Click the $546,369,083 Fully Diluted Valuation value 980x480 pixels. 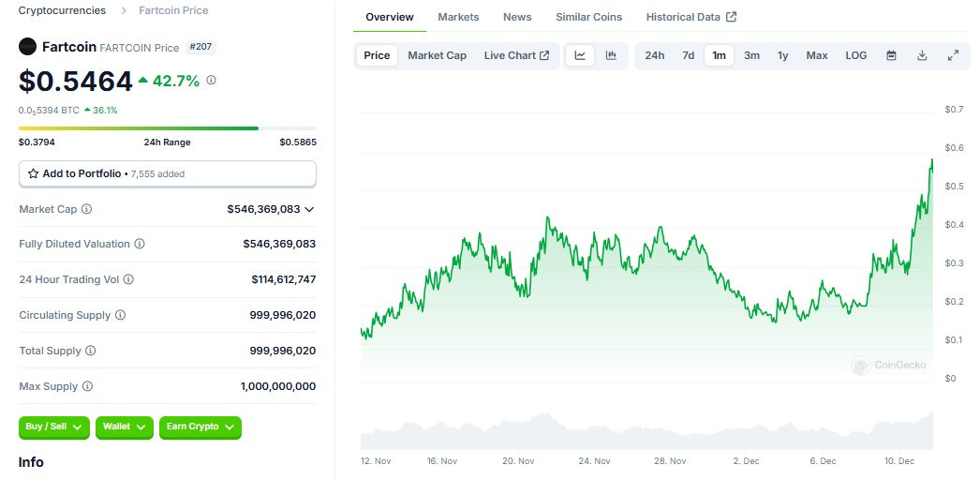coord(279,244)
